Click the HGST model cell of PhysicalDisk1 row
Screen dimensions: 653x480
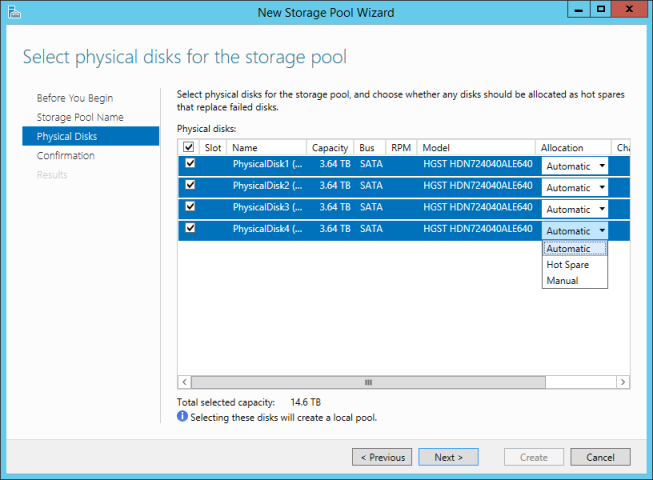point(478,164)
